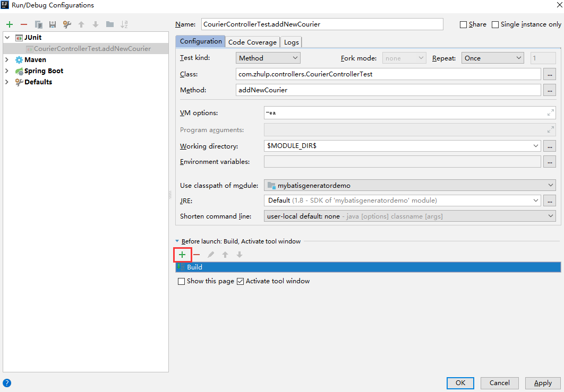The width and height of the screenshot is (564, 392).
Task: Click the VM options input field
Action: (x=409, y=113)
